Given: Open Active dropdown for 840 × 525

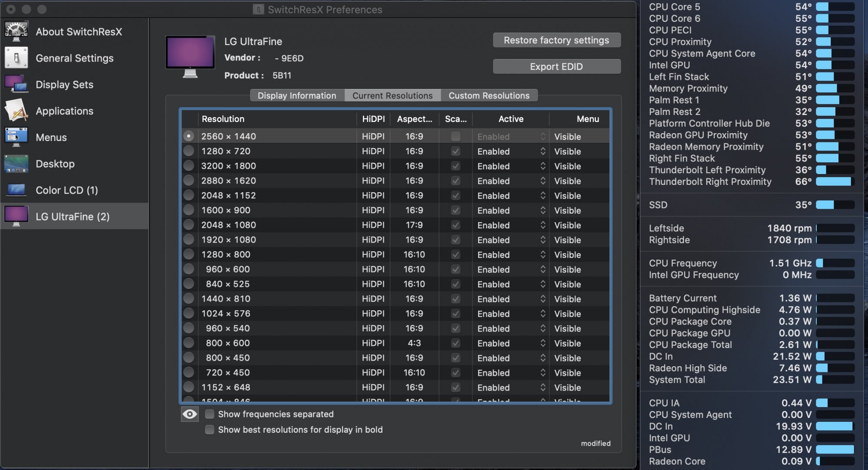Looking at the screenshot, I should point(511,284).
